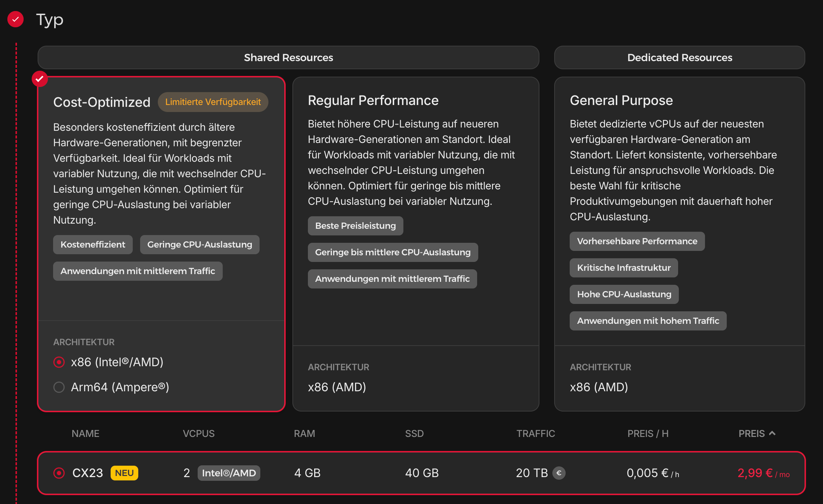Click x86 (AMD) under General Purpose architecture
The image size is (823, 504).
[599, 387]
